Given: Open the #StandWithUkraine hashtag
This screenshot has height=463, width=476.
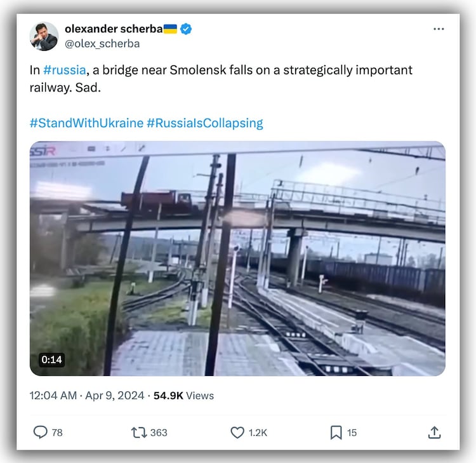Looking at the screenshot, I should (86, 123).
